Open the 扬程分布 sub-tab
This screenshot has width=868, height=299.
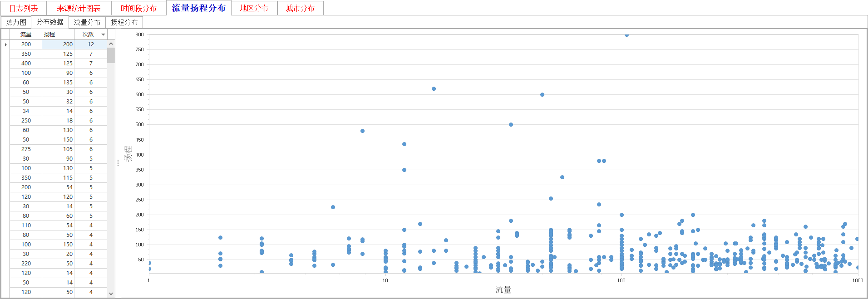coord(124,22)
